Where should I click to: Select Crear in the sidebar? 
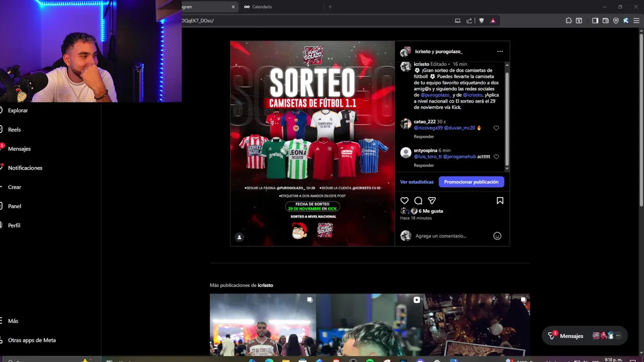[15, 187]
